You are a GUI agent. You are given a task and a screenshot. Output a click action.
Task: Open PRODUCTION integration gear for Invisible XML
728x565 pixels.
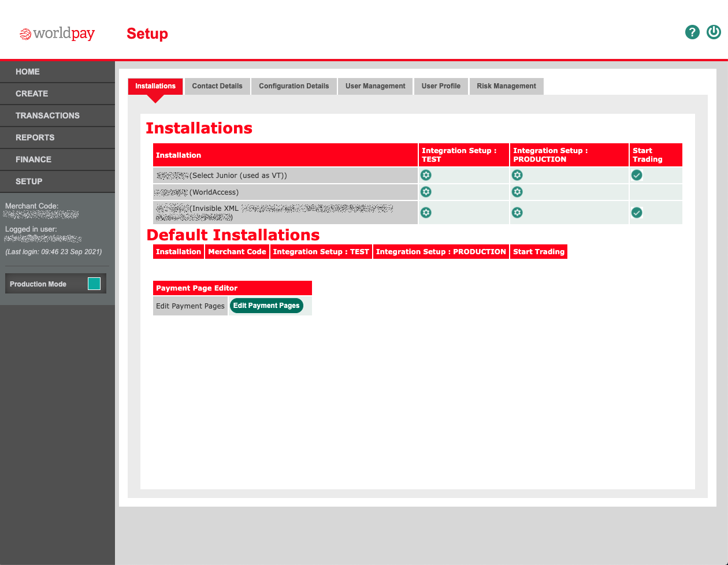tap(517, 213)
